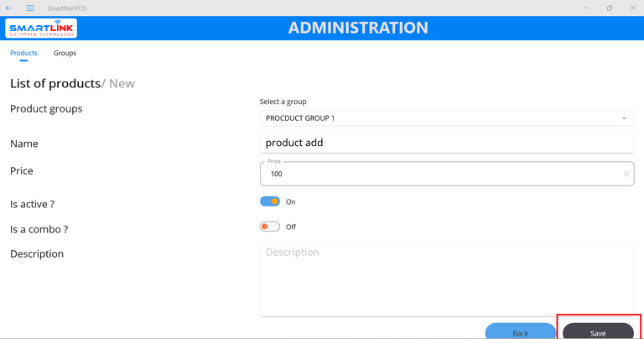Minimize the SmartNail.POS window
This screenshot has height=339, width=644.
click(x=587, y=8)
